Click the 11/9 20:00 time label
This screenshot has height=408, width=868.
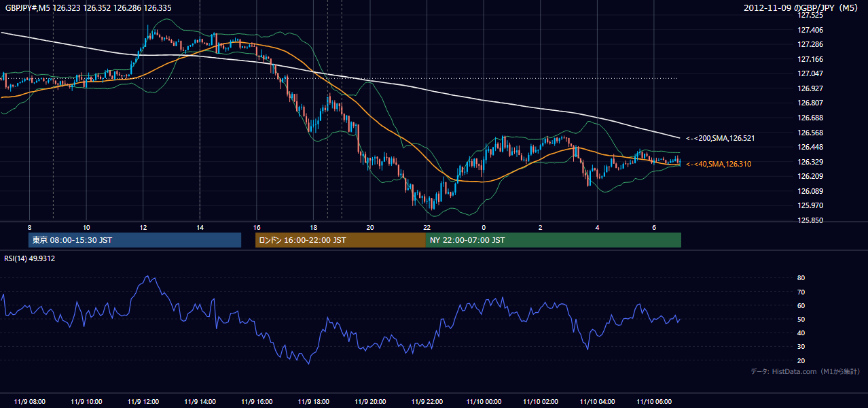tap(370, 402)
